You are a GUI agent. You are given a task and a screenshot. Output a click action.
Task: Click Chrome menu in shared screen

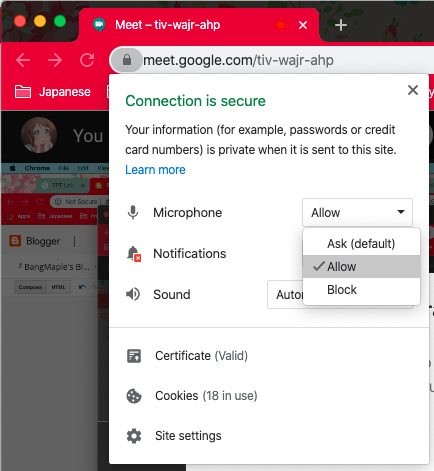(37, 168)
